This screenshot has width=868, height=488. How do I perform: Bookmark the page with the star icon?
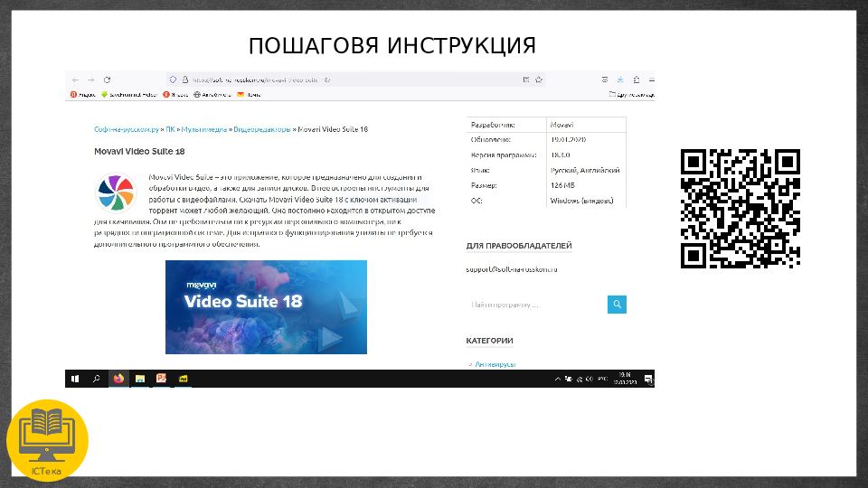coord(539,80)
